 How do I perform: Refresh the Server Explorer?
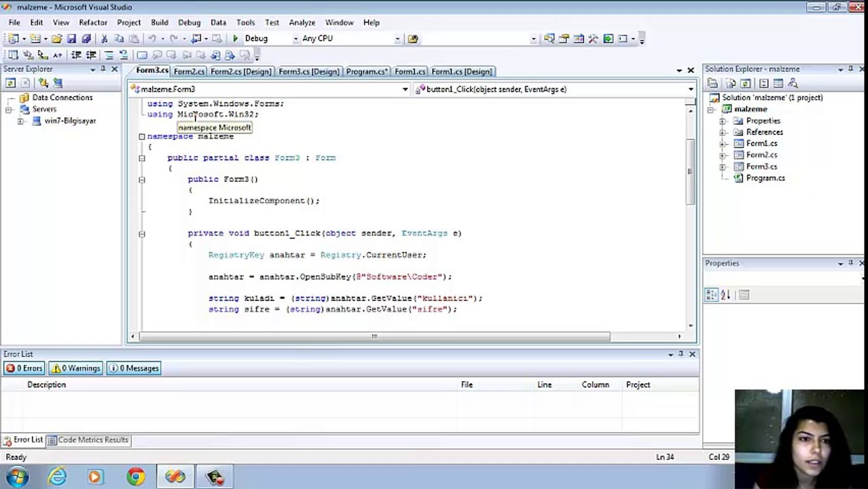10,83
